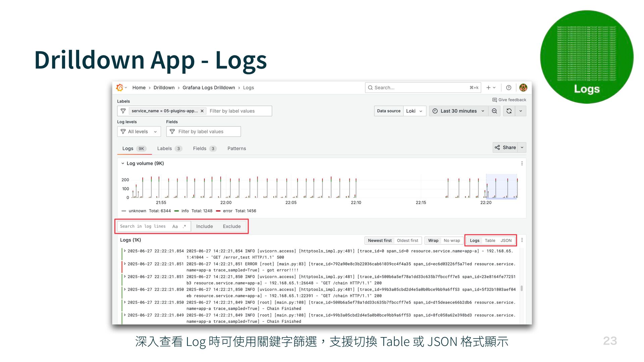Select Oldest first sort order

[407, 240]
